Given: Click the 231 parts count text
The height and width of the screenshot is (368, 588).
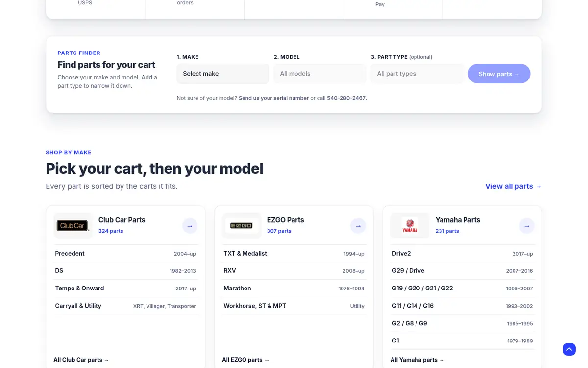Looking at the screenshot, I should pyautogui.click(x=447, y=231).
